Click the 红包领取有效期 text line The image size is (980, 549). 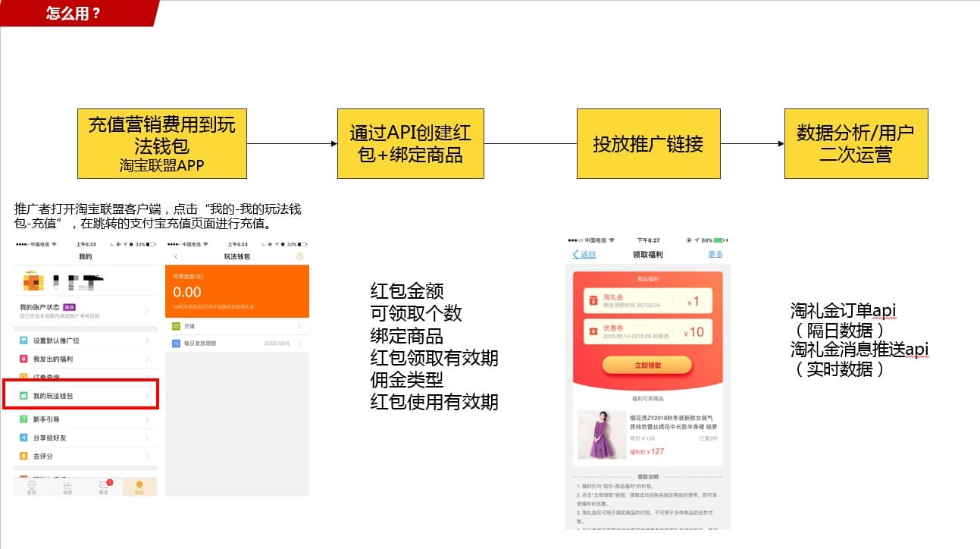coord(434,358)
